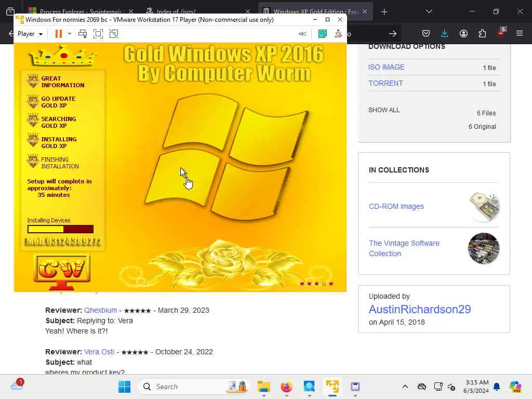Open The Vintage Software Collection link
The width and height of the screenshot is (532, 399).
tap(404, 248)
